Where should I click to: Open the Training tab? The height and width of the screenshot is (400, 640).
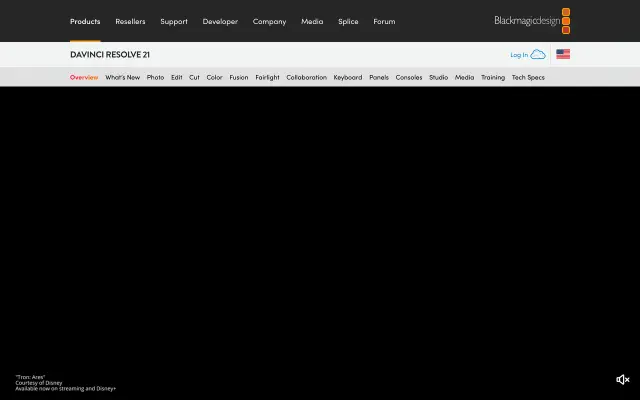(493, 77)
